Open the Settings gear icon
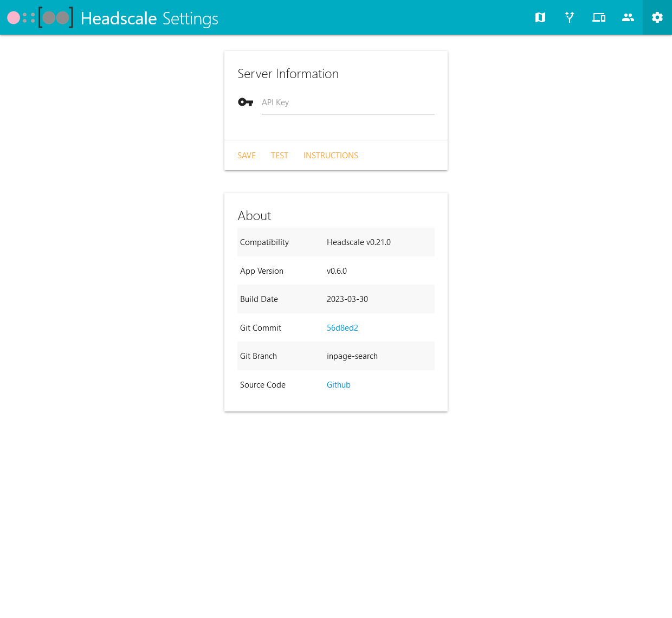The width and height of the screenshot is (672, 618). [x=657, y=17]
